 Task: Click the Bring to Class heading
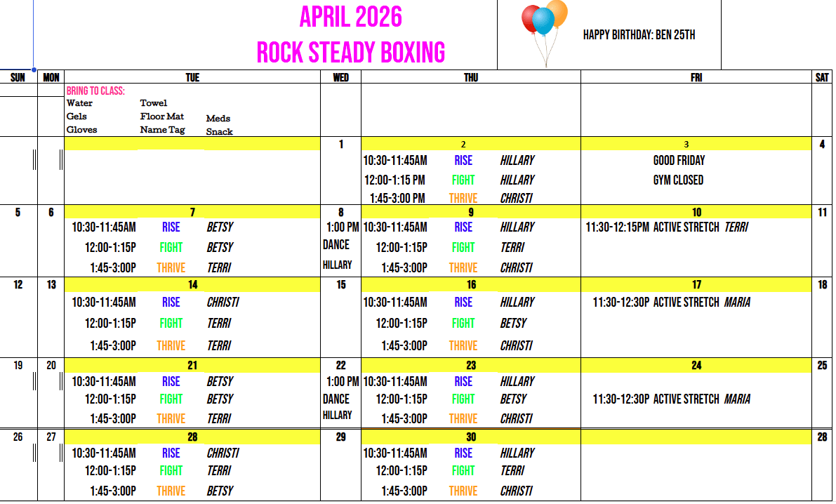95,91
